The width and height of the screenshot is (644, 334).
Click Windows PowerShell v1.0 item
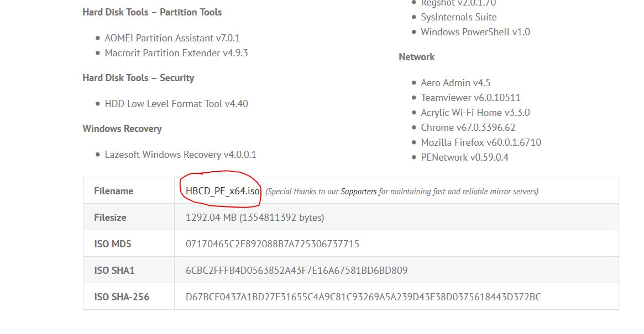coord(475,32)
